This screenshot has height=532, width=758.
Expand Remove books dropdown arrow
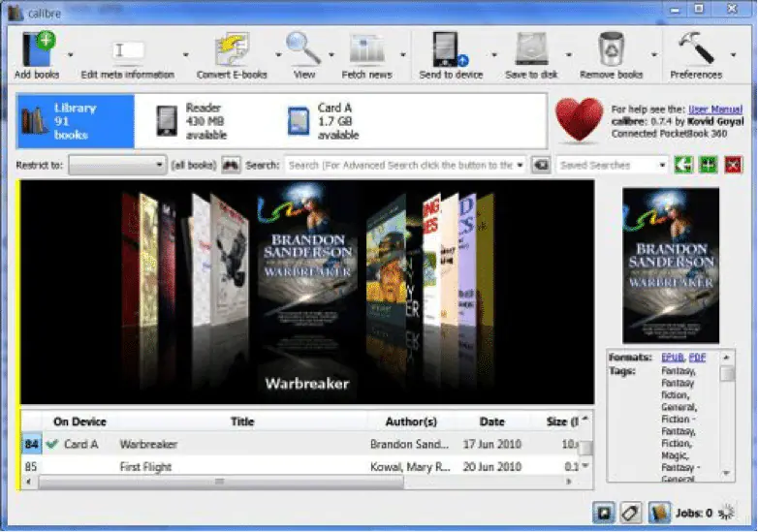tap(654, 55)
